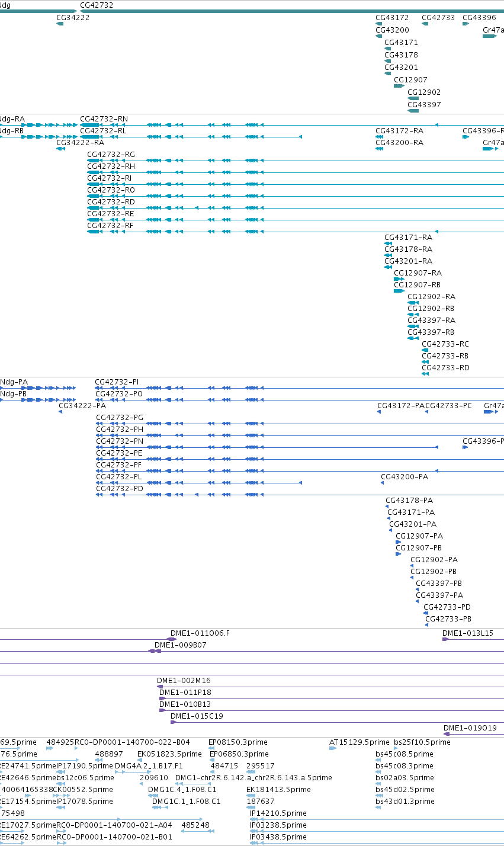Click transcript CG42732-RG label
This screenshot has height=846, width=504.
click(x=111, y=155)
